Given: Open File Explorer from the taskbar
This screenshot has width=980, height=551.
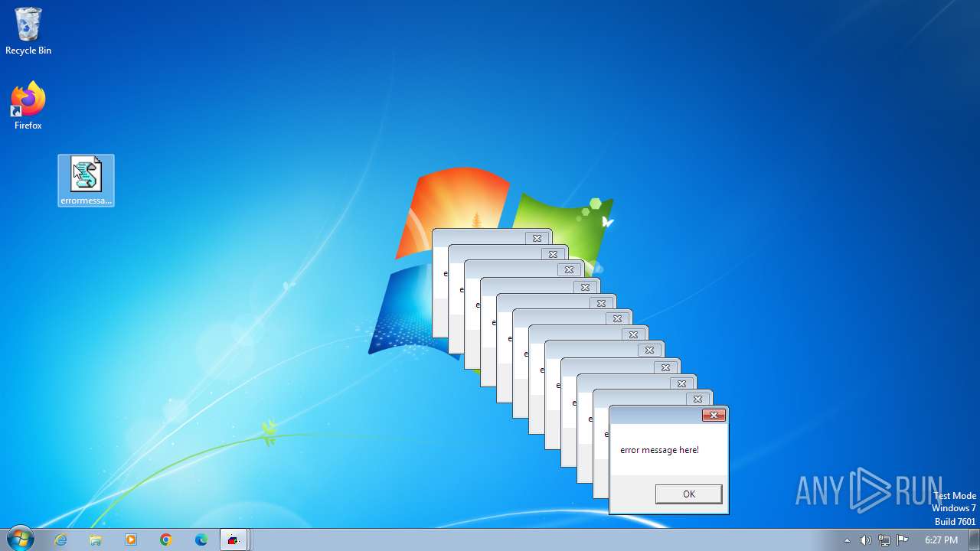Looking at the screenshot, I should tap(96, 540).
